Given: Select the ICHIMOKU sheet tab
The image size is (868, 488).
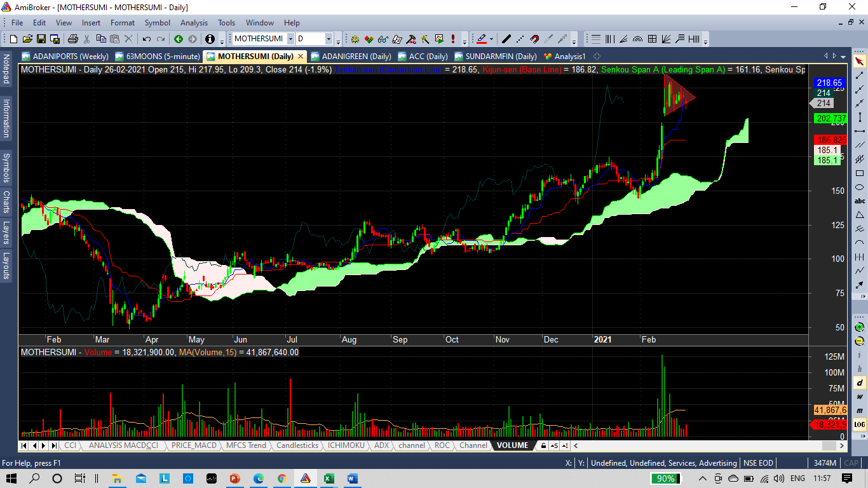Looking at the screenshot, I should point(346,445).
